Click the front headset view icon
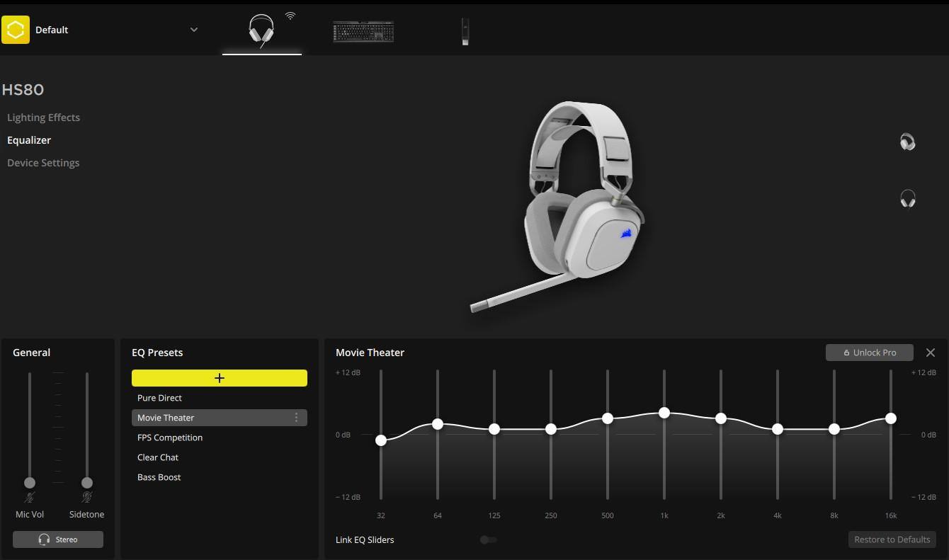This screenshot has width=949, height=560. (x=907, y=199)
